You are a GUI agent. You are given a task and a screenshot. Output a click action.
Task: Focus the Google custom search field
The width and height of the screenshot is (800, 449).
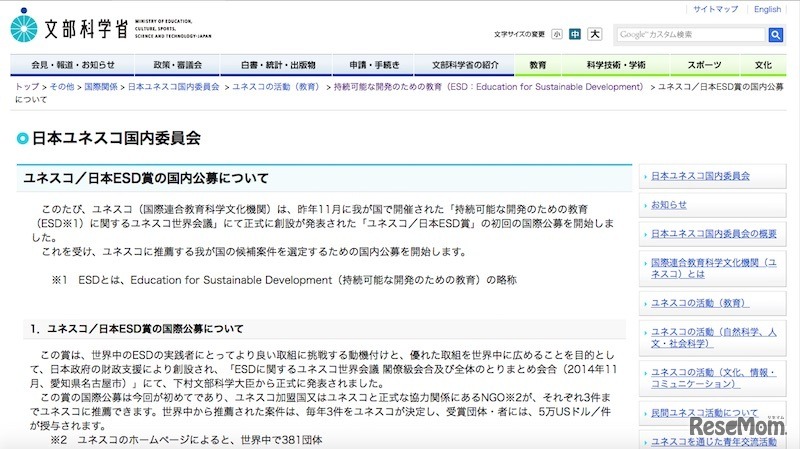tap(692, 35)
